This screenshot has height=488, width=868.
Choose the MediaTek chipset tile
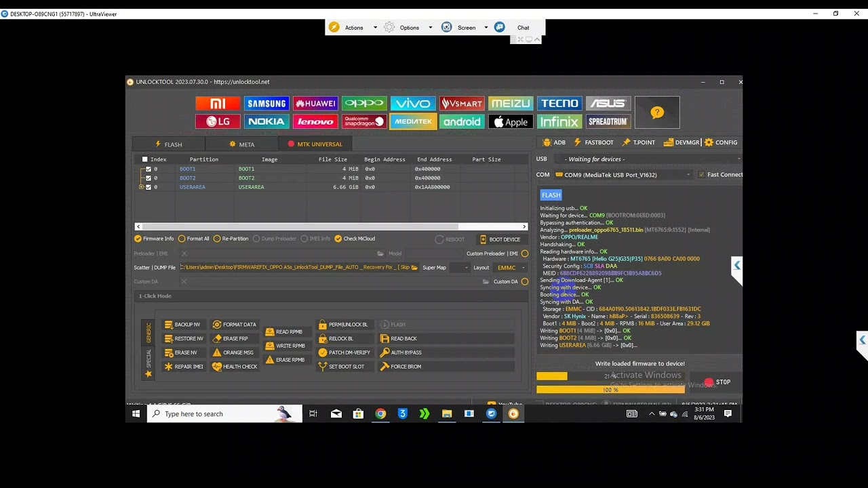413,122
